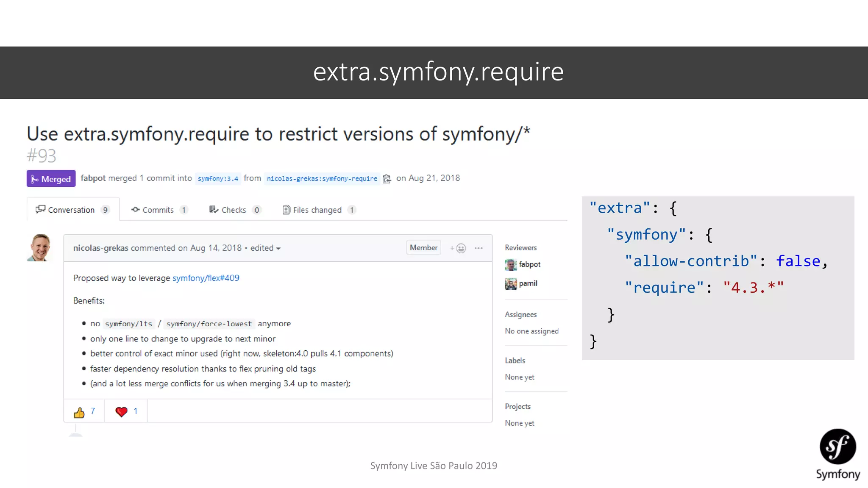
Task: Add a reaction with the smiley icon
Action: point(458,248)
